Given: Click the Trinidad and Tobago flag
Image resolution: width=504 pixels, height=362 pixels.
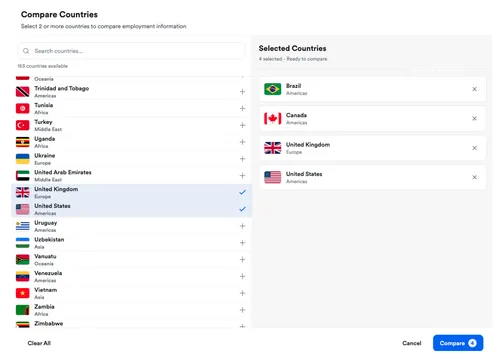Looking at the screenshot, I should click(23, 92).
